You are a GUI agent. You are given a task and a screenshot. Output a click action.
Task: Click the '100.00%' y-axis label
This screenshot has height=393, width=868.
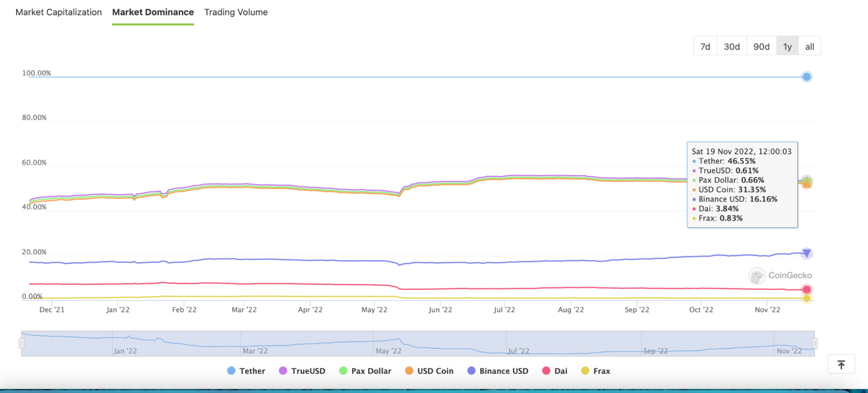point(36,73)
